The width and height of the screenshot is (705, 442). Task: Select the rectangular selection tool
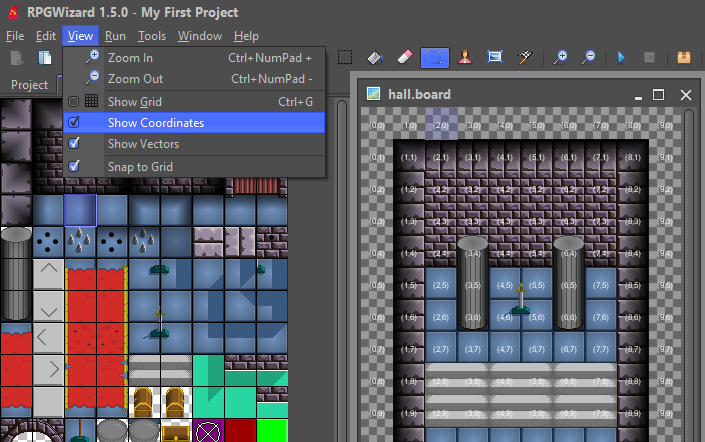345,58
